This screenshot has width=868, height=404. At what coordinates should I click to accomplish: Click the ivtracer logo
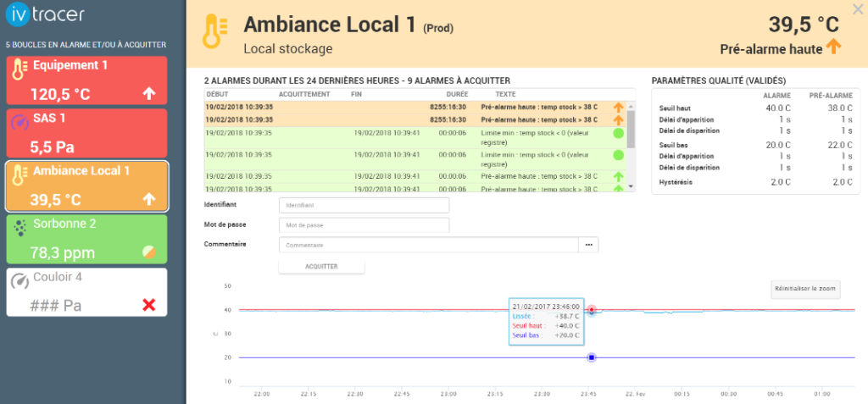(46, 14)
